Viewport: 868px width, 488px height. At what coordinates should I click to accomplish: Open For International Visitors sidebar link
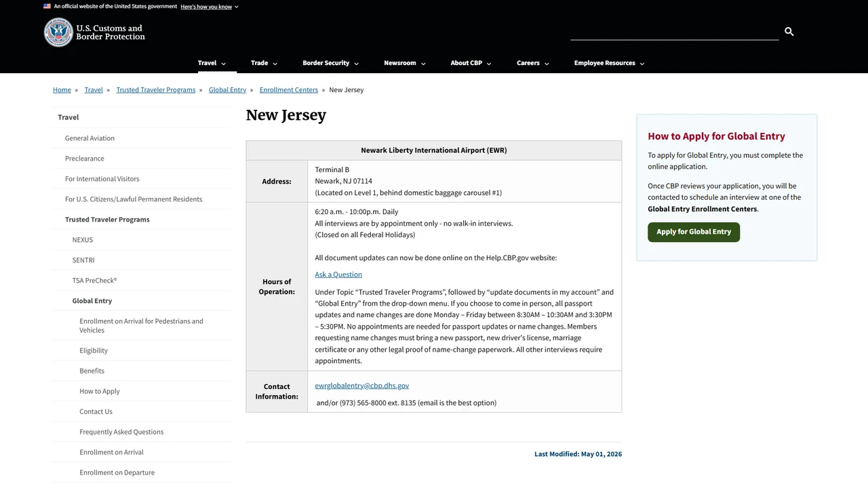pyautogui.click(x=141, y=179)
